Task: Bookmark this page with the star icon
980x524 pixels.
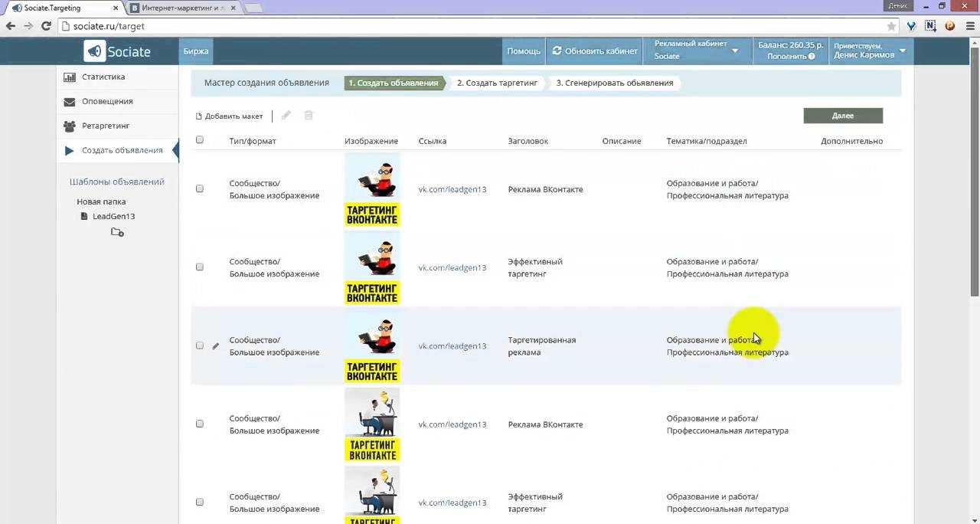Action: pyautogui.click(x=891, y=26)
